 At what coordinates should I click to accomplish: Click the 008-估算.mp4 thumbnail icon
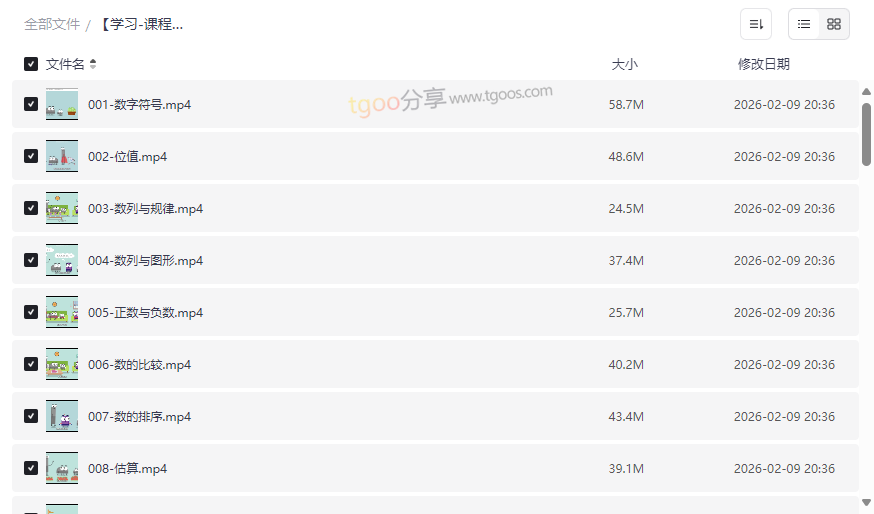(x=62, y=468)
